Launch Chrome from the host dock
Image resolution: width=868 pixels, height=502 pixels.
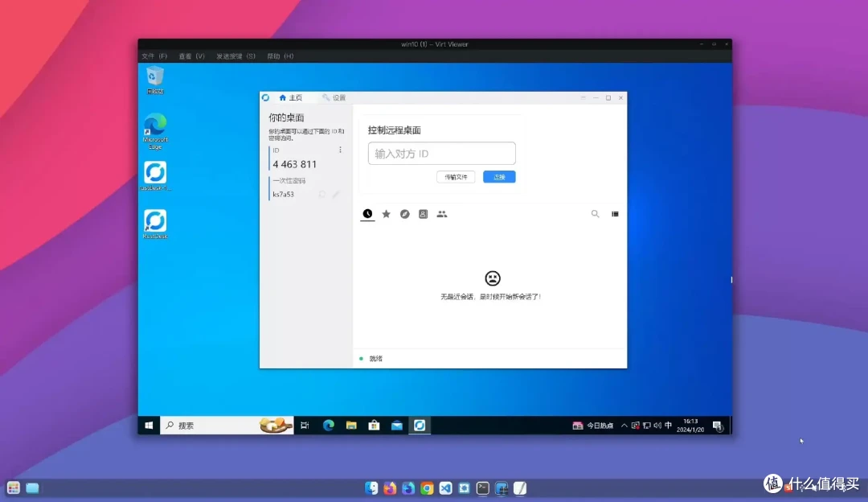point(427,488)
